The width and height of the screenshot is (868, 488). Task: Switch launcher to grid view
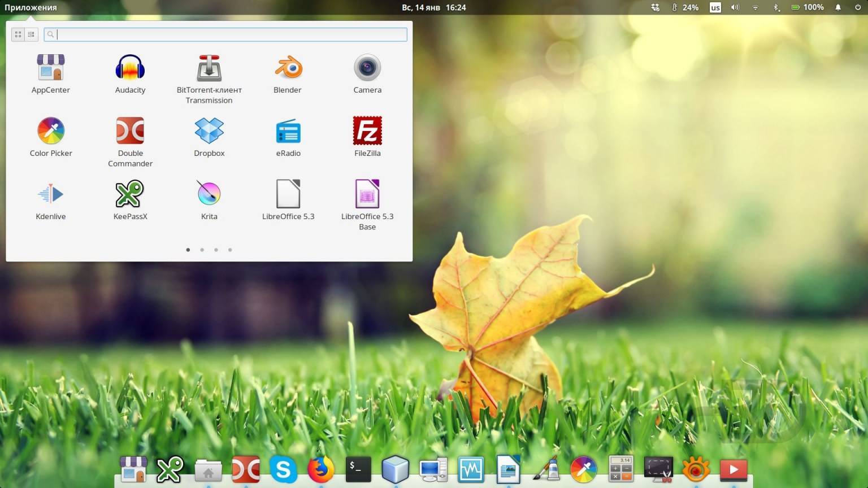18,34
